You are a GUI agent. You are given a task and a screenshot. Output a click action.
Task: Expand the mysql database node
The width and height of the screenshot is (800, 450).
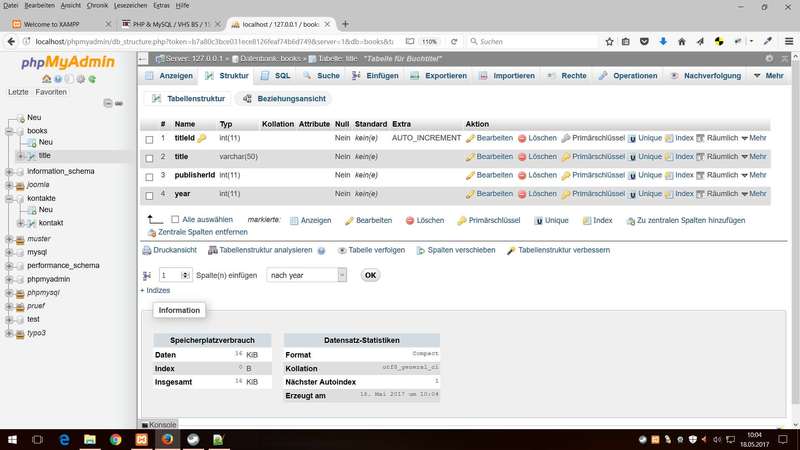point(9,252)
